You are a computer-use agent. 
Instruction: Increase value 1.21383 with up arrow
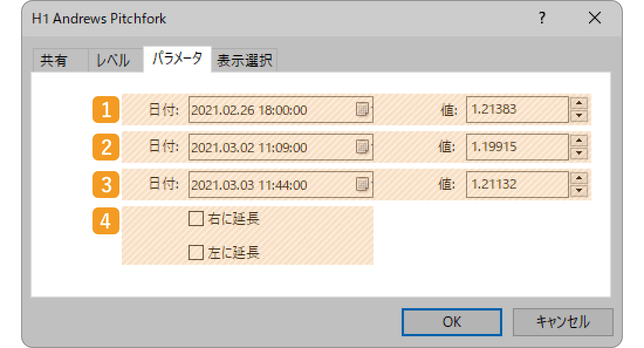579,103
